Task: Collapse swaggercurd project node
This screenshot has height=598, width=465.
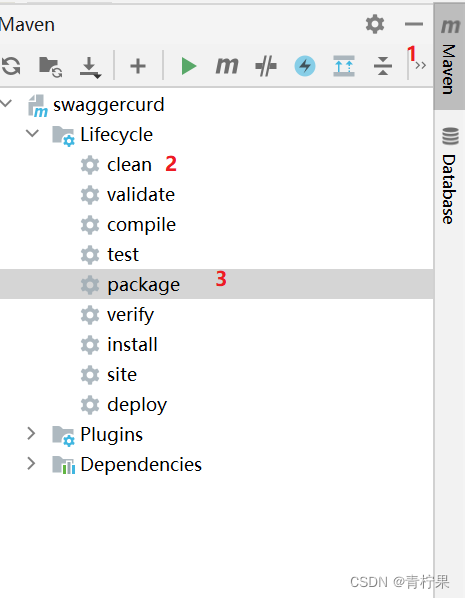Action: pyautogui.click(x=6, y=103)
